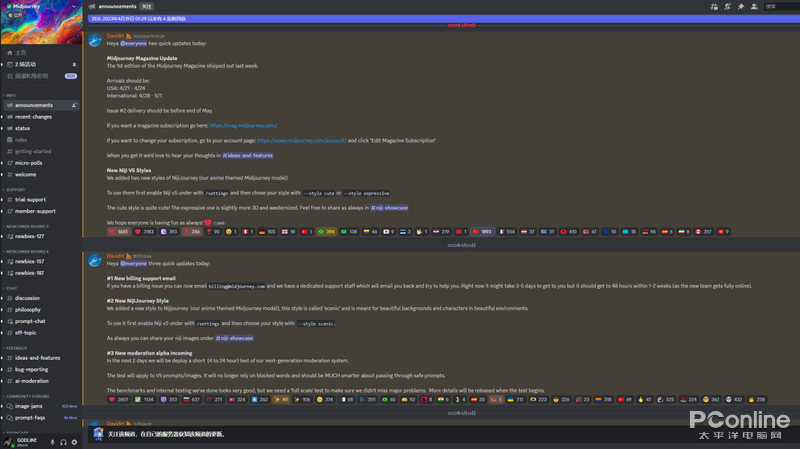The width and height of the screenshot is (800, 449).
Task: Toggle the French flag reaction 554
Action: pos(507,232)
